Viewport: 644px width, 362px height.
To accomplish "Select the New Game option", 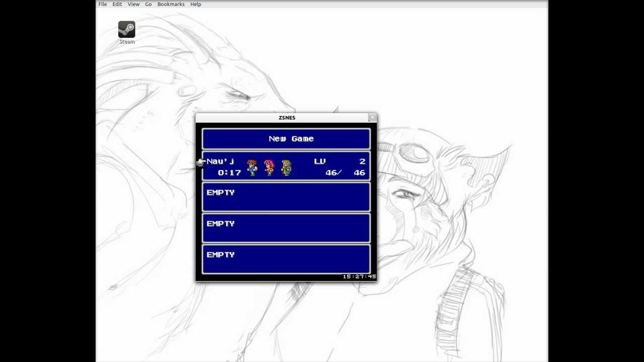I will (x=286, y=139).
